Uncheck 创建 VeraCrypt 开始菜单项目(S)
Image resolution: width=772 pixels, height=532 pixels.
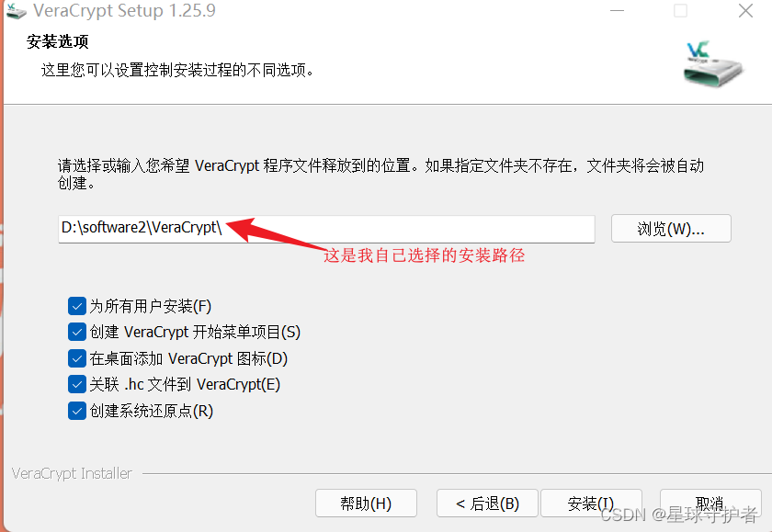pos(77,332)
